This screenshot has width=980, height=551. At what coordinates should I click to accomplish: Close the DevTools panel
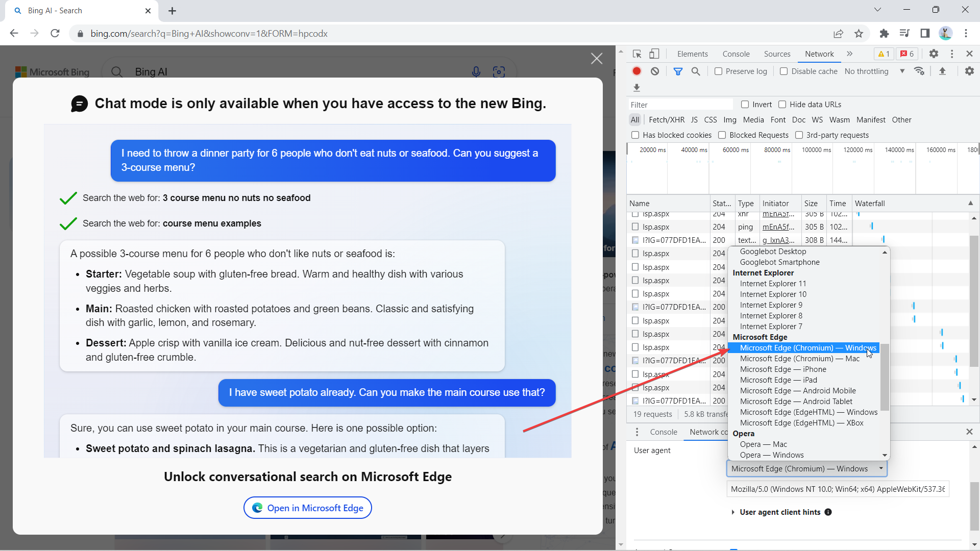click(x=969, y=54)
